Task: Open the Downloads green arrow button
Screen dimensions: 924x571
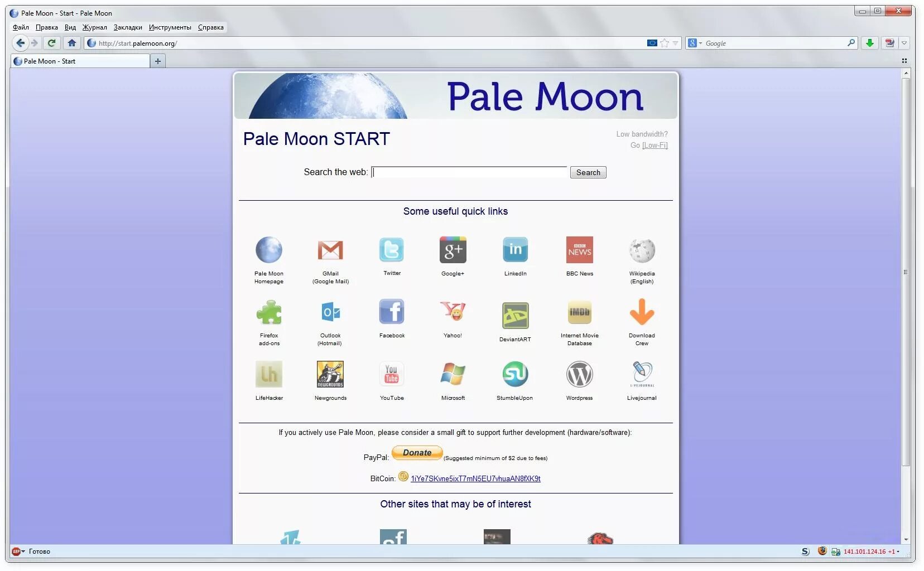Action: coord(869,43)
